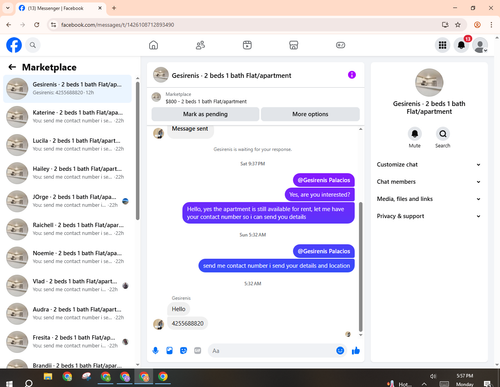Open new browser tab with plus

pos(114,8)
